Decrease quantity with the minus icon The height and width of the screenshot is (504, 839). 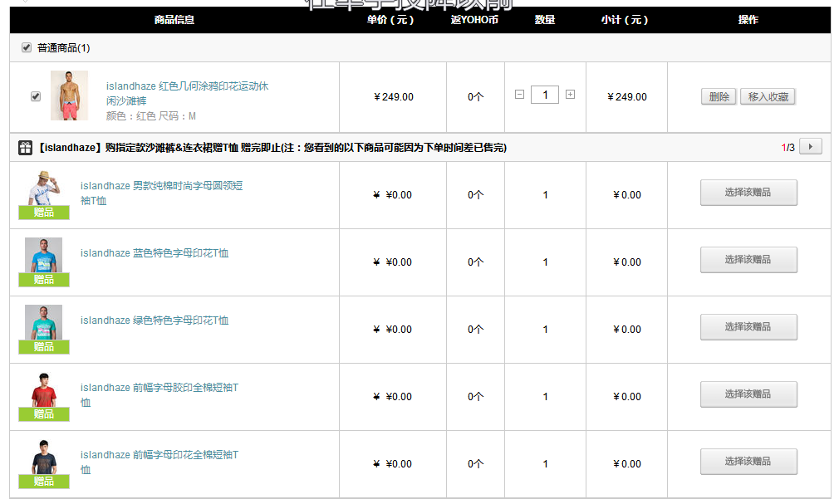coord(519,94)
